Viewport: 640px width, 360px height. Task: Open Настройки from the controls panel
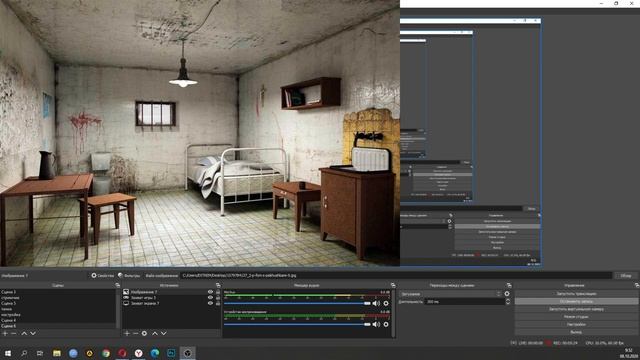[576, 324]
